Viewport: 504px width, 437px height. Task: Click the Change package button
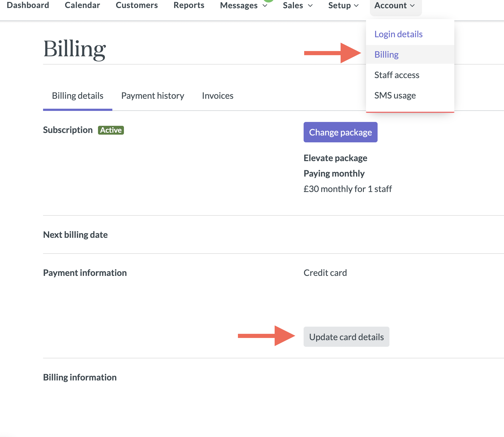click(x=340, y=132)
